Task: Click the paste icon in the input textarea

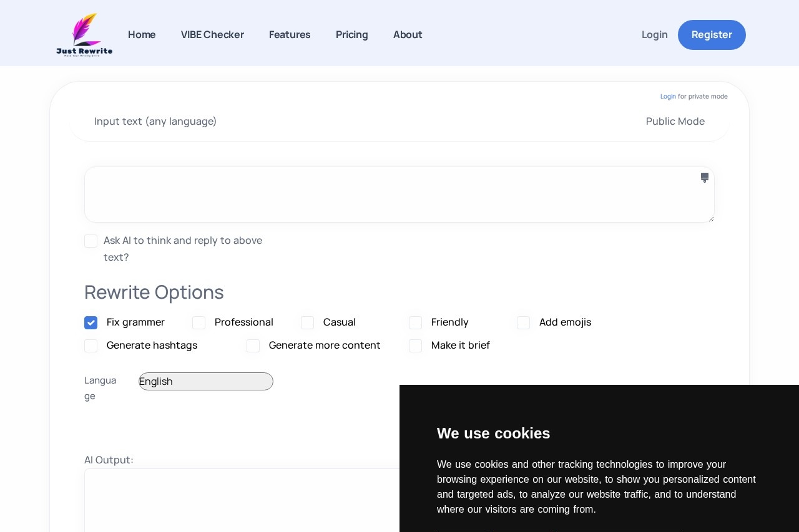Action: tap(704, 178)
